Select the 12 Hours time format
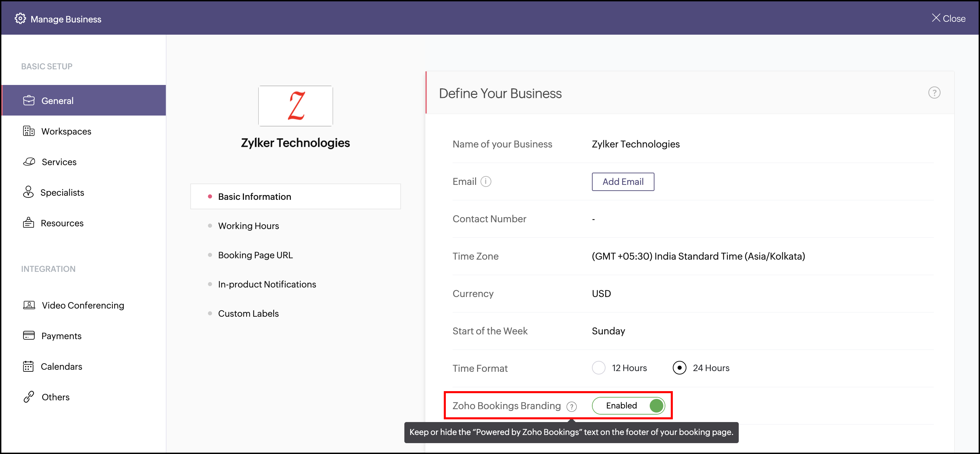Viewport: 980px width, 454px height. click(598, 368)
